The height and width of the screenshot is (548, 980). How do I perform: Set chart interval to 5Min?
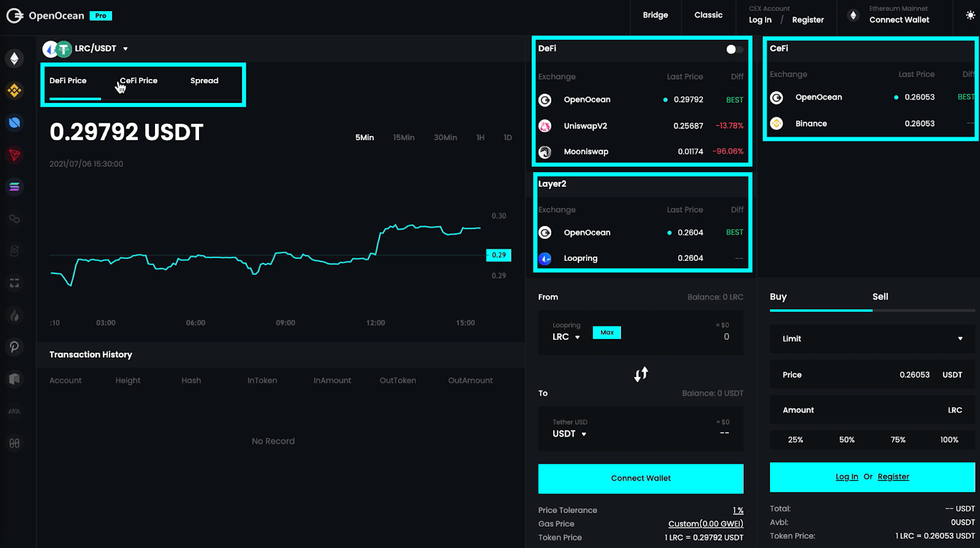pos(364,138)
